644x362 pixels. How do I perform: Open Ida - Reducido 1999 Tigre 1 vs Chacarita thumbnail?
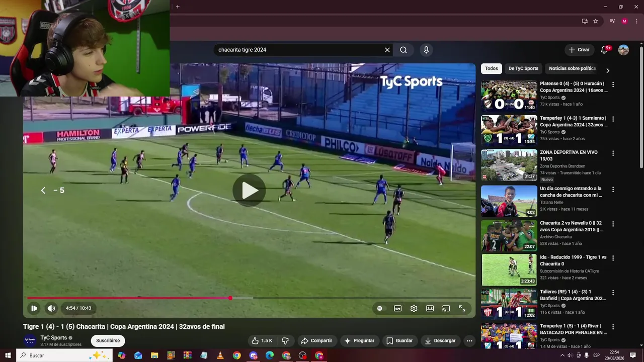coord(509,270)
